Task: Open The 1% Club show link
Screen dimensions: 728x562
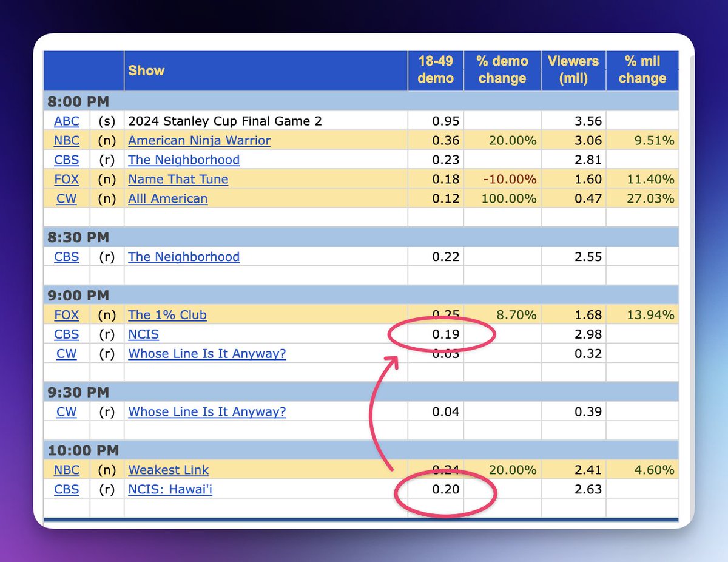Action: pyautogui.click(x=167, y=315)
